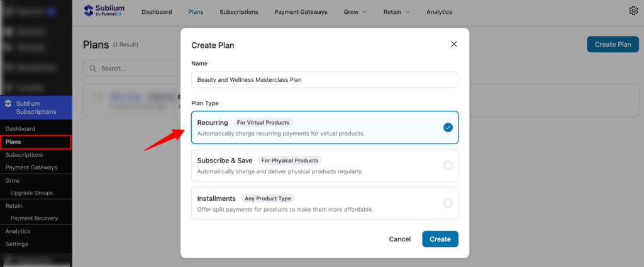Edit the plan Name input field
This screenshot has width=644, height=267.
coord(325,79)
